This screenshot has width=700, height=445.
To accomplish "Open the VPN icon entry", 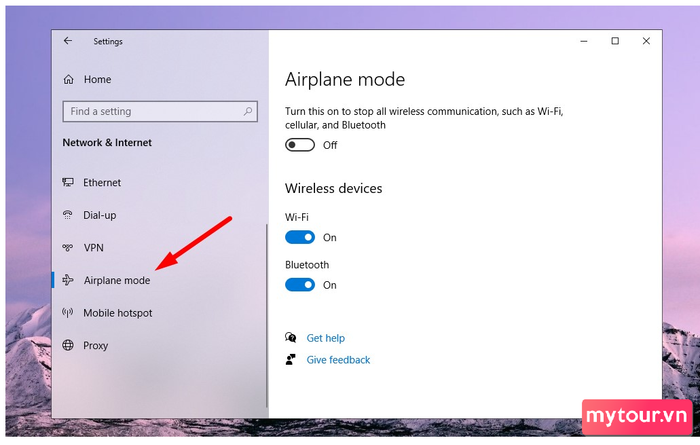I will (67, 247).
